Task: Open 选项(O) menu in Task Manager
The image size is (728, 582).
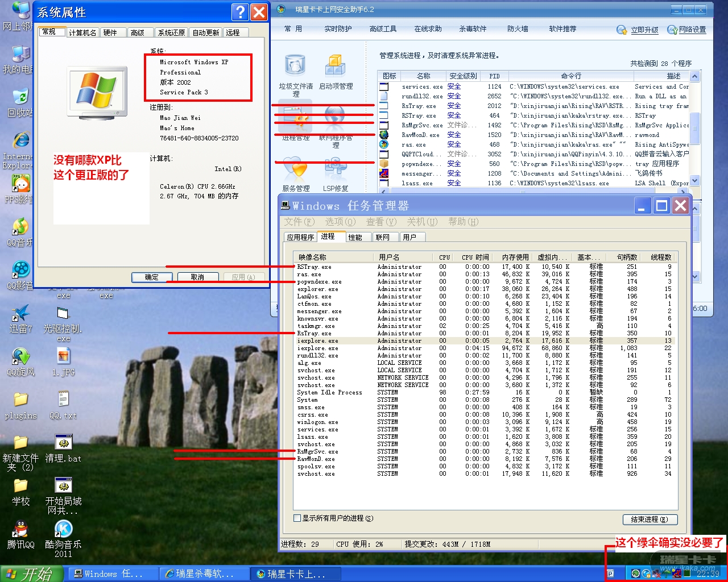Action: coord(341,222)
